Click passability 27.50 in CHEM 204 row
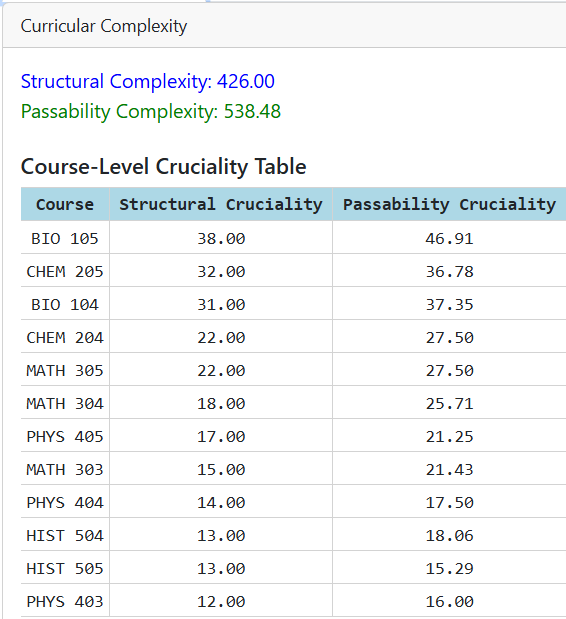The width and height of the screenshot is (566, 619). (x=449, y=338)
